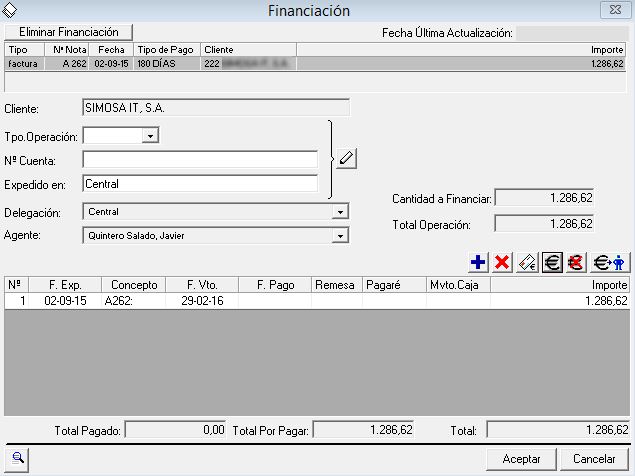The width and height of the screenshot is (635, 476).
Task: Click the blue plus add-installment icon
Action: [x=479, y=263]
